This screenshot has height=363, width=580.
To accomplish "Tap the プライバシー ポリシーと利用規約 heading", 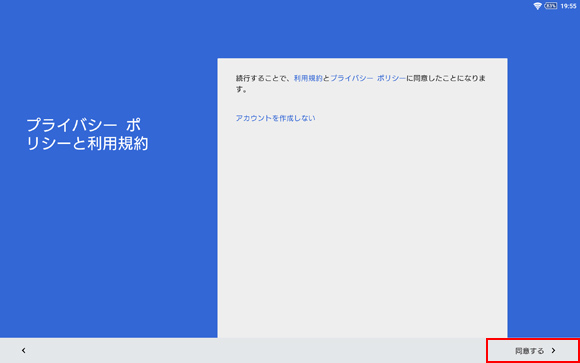I will [87, 135].
